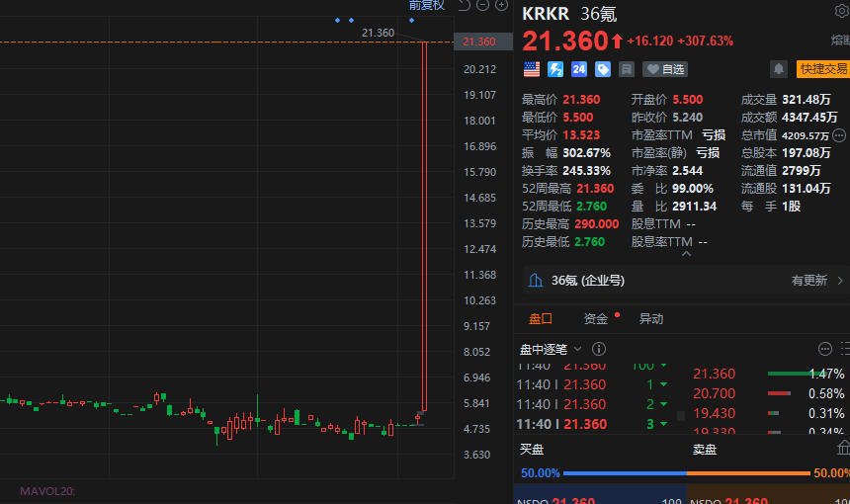Switch to the 异动 tab
The height and width of the screenshot is (504, 850).
(651, 318)
